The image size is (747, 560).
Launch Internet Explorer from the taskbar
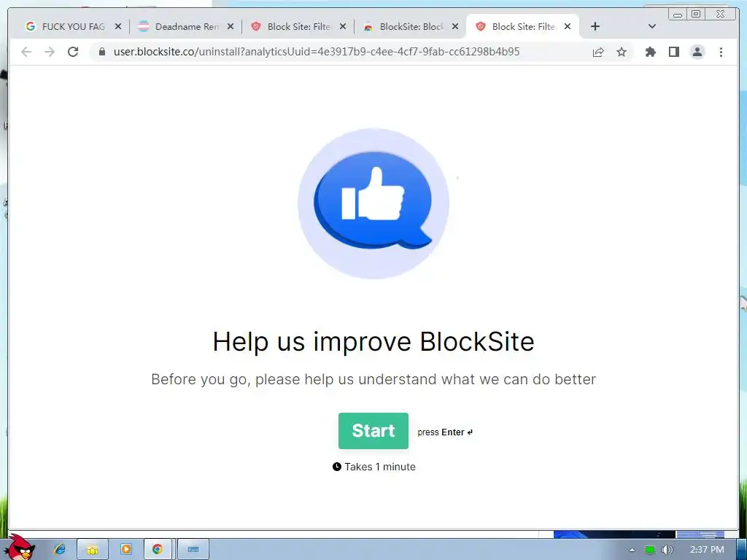(60, 549)
